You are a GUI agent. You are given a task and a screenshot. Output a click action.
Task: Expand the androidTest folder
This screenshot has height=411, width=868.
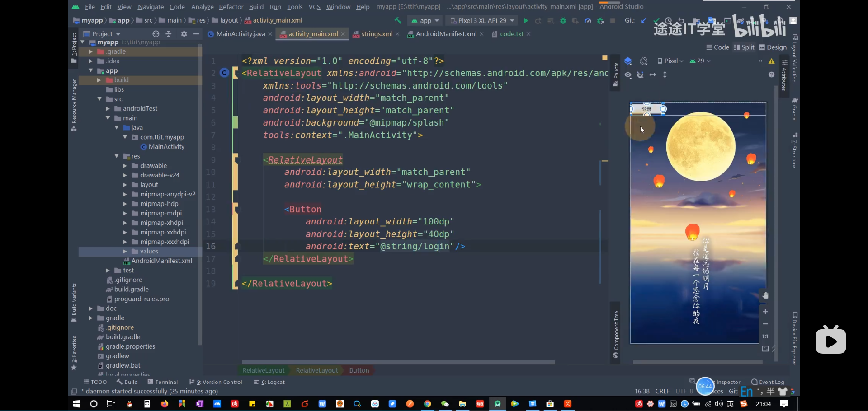(108, 108)
